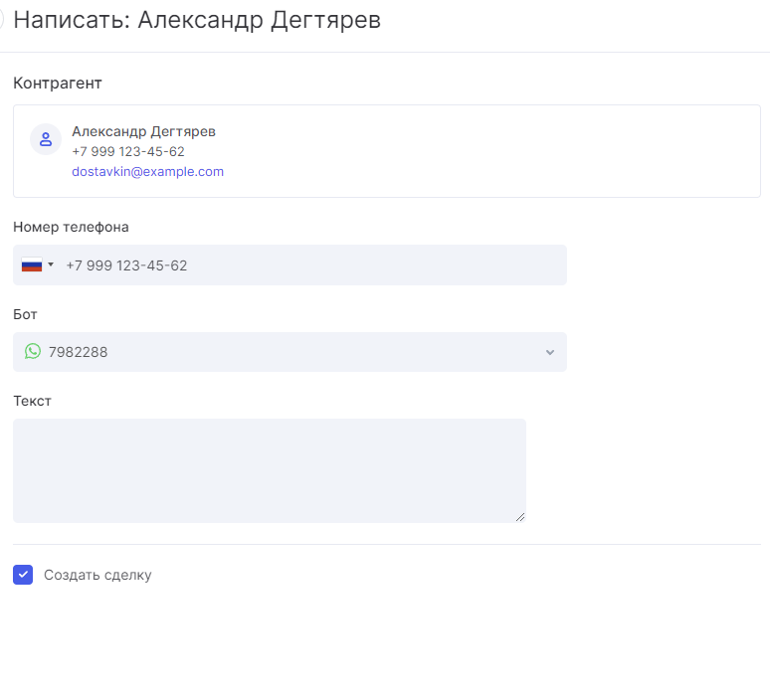This screenshot has width=770, height=700.
Task: Click the Russian flag icon
Action: pyautogui.click(x=32, y=265)
